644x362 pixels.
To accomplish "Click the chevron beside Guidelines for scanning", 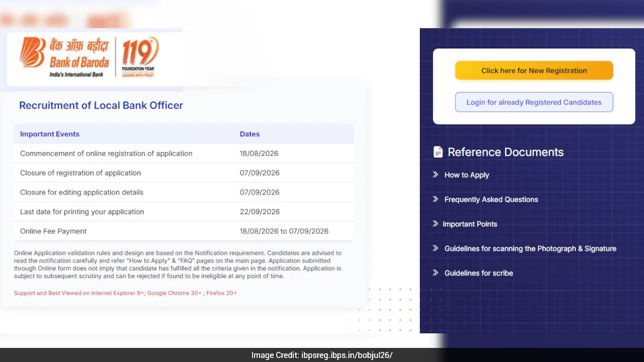I will [435, 248].
